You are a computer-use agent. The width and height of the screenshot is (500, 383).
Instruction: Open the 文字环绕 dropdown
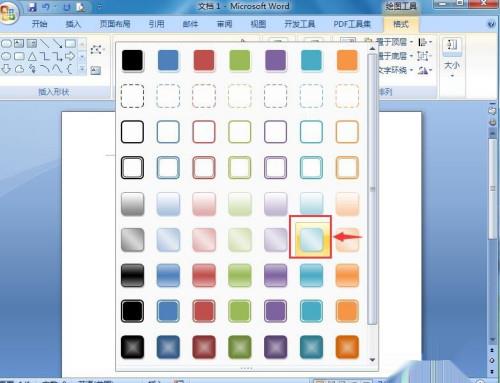pos(395,70)
